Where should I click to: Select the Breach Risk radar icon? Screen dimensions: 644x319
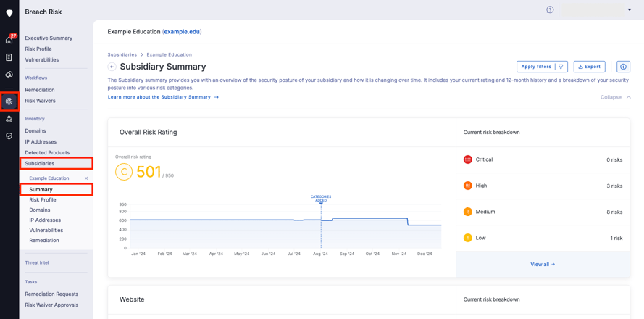point(9,101)
